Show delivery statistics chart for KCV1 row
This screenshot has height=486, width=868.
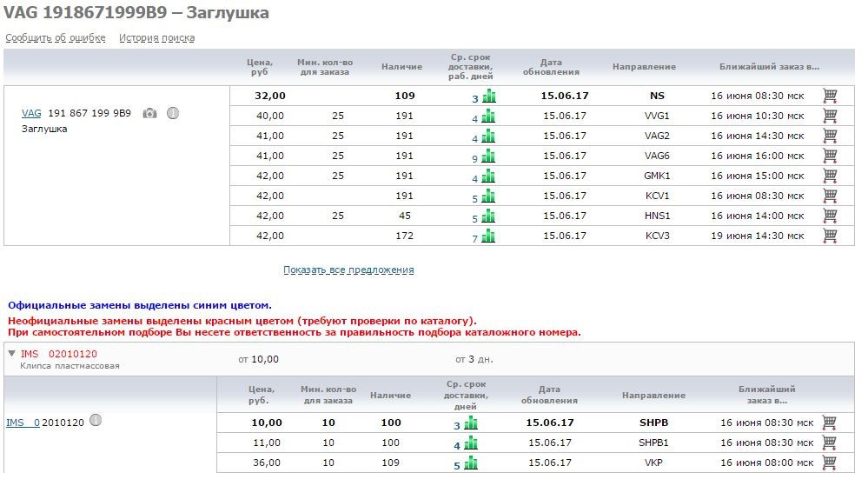pyautogui.click(x=489, y=196)
